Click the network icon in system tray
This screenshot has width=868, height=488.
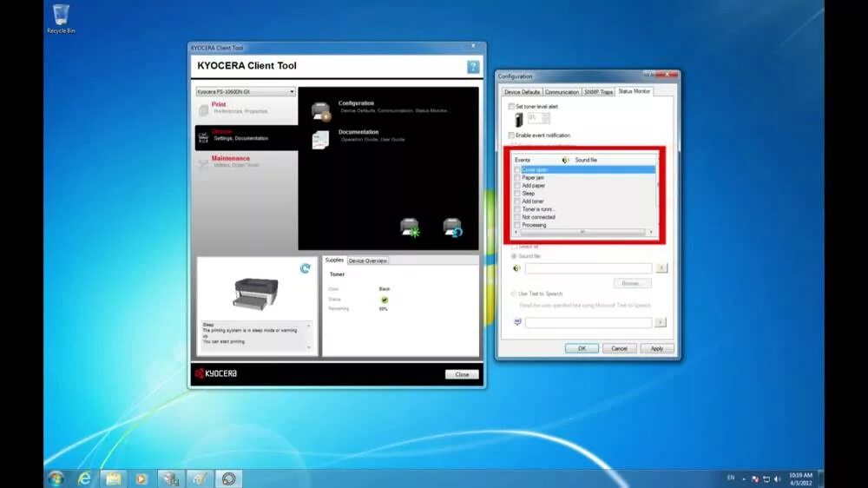click(766, 479)
